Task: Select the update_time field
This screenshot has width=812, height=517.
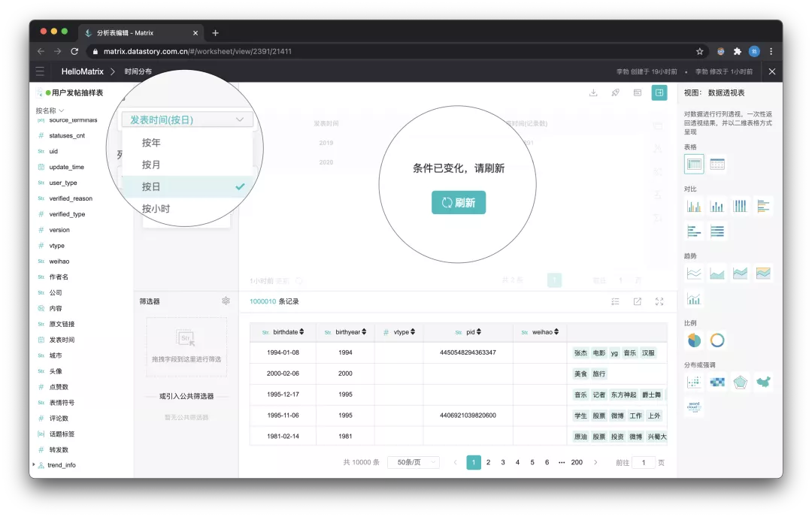Action: 66,167
